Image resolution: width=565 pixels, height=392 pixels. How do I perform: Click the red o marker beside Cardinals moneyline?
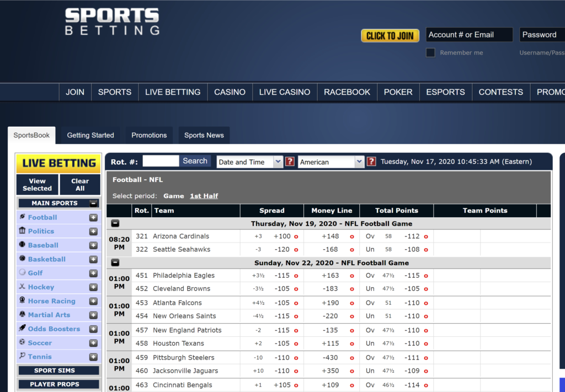[351, 236]
